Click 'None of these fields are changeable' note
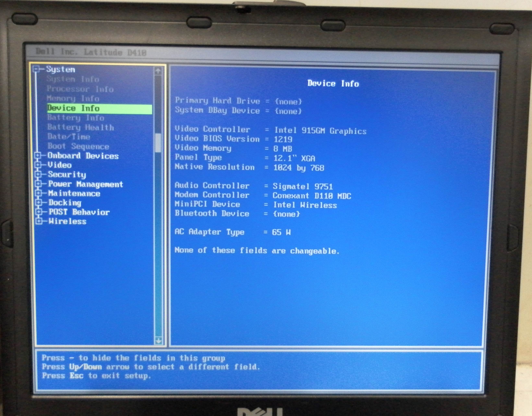This screenshot has height=416, width=532. pos(257,251)
